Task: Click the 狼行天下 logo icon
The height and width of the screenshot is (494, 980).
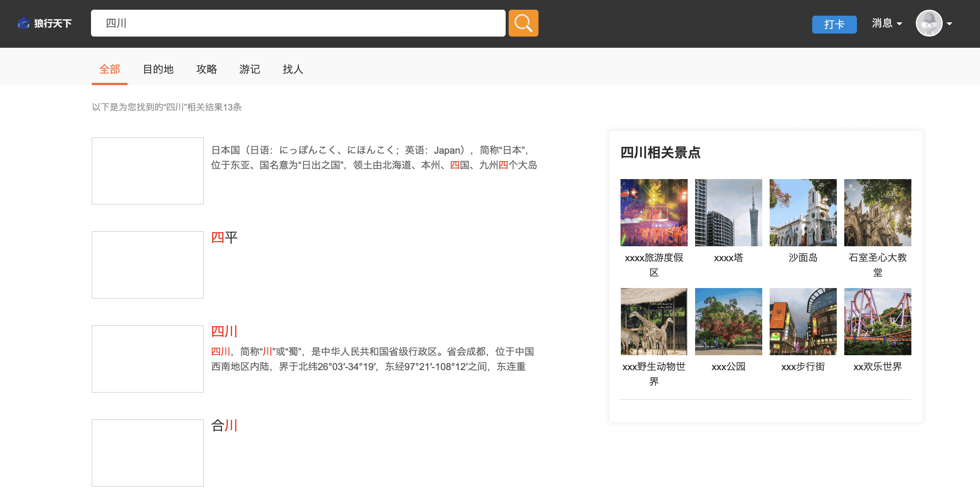Action: tap(24, 23)
